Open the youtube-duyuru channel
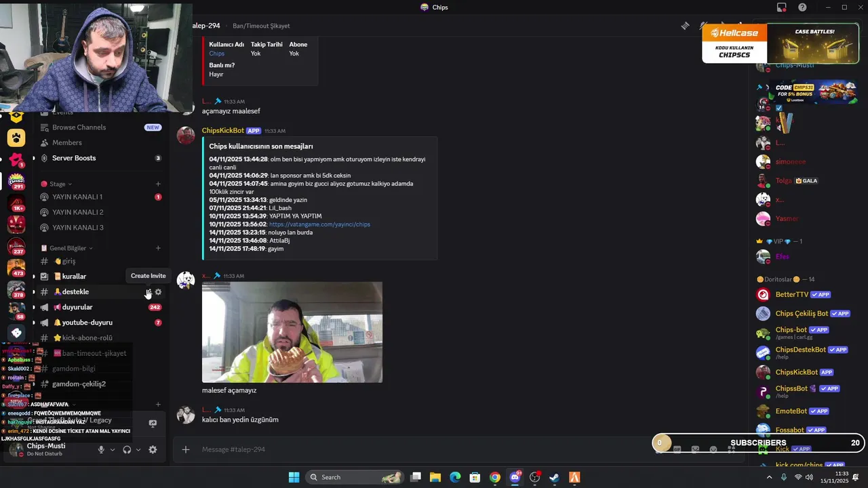The height and width of the screenshot is (488, 868). point(87,323)
